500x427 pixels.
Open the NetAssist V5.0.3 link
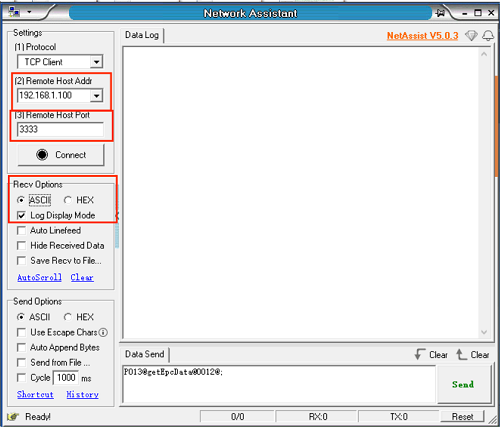coord(422,36)
